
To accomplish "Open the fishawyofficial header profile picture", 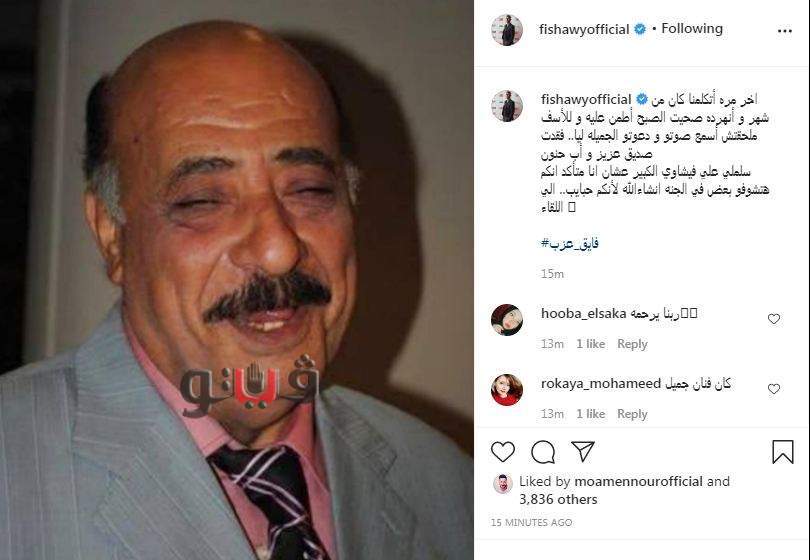I will [x=507, y=30].
